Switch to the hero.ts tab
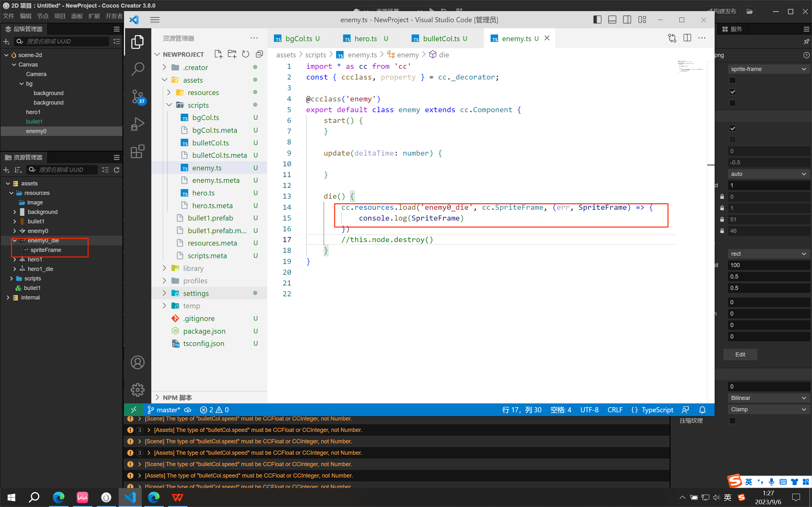The image size is (812, 507). (x=365, y=39)
